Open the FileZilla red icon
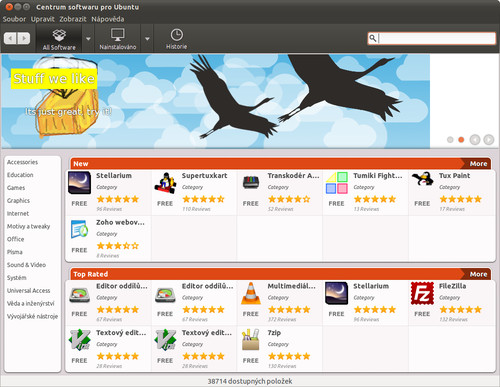The height and width of the screenshot is (387, 500). coord(422,293)
